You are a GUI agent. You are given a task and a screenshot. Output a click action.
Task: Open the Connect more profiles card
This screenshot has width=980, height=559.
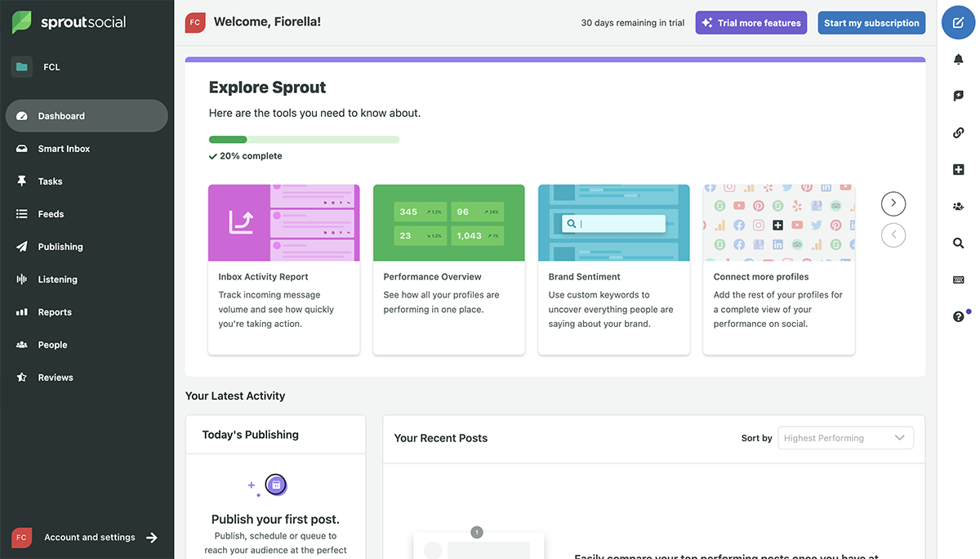[x=778, y=270]
